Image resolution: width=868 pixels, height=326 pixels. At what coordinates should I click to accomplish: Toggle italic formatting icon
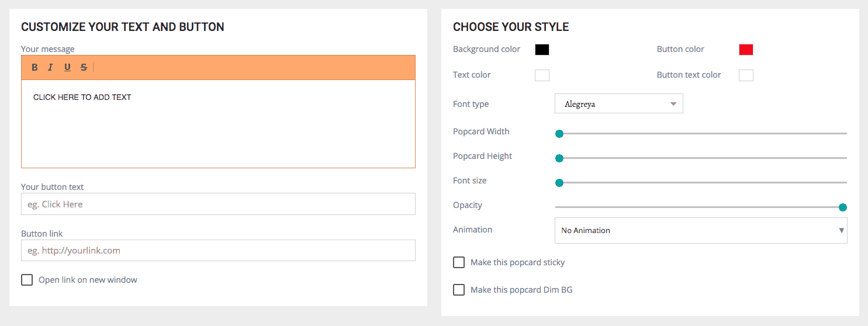coord(50,68)
